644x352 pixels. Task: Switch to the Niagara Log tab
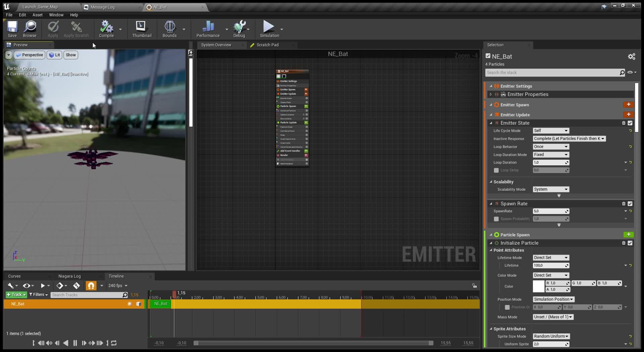[x=69, y=276]
